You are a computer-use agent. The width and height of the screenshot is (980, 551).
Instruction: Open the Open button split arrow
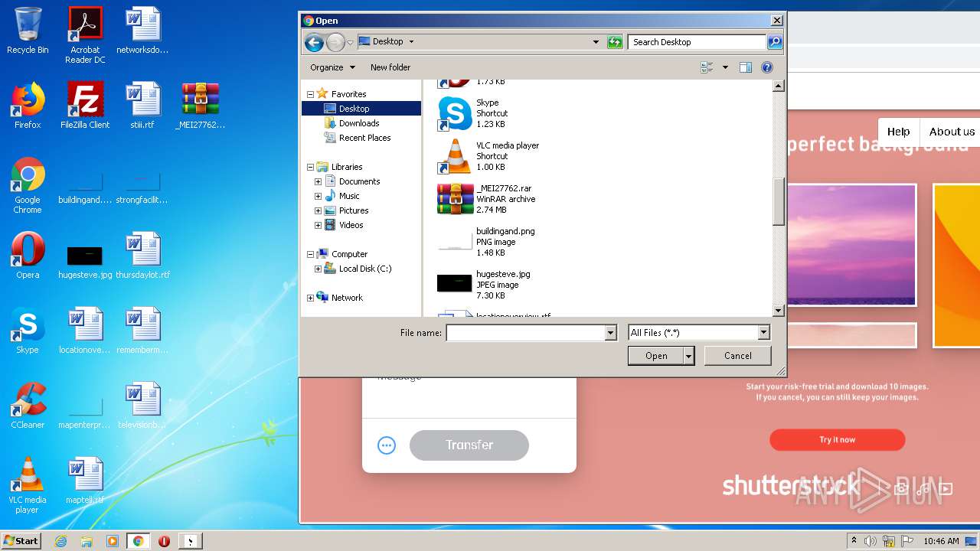(x=689, y=356)
